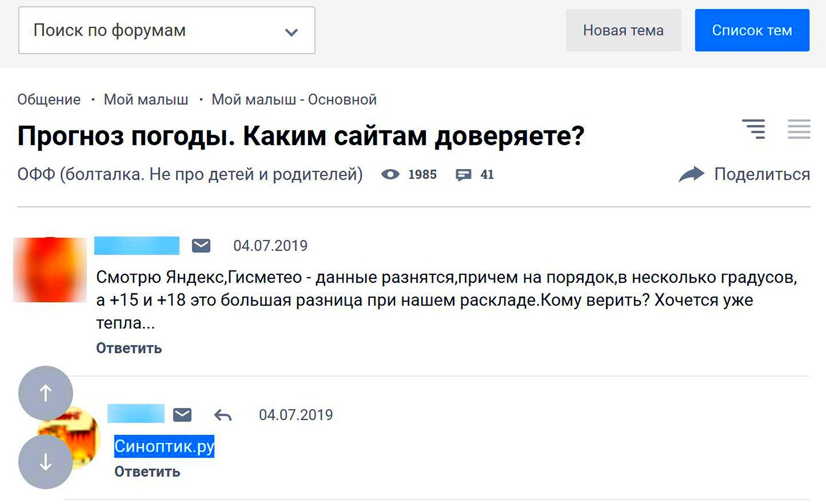This screenshot has height=504, width=826.
Task: Click 'Ответить' under the first post
Action: (x=129, y=348)
